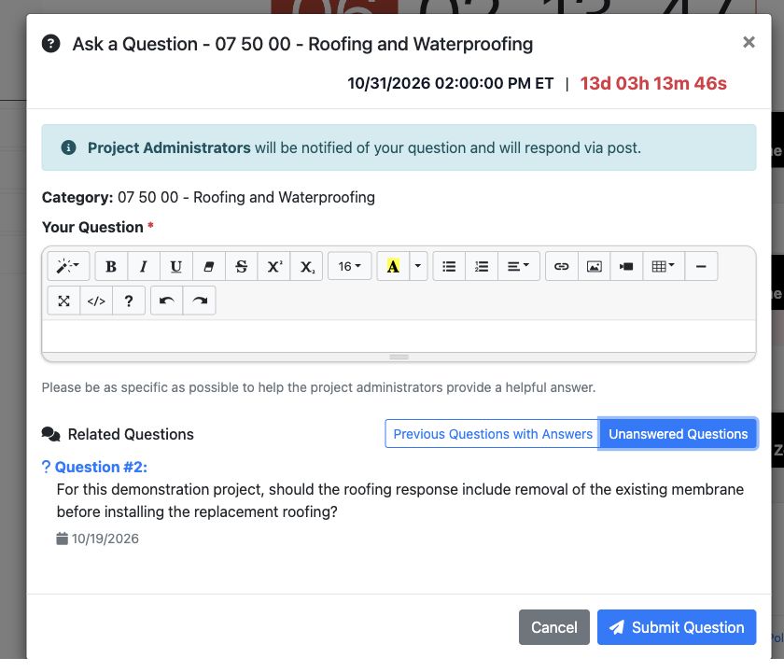
Task: Expand the text color palette arrow
Action: (x=418, y=266)
